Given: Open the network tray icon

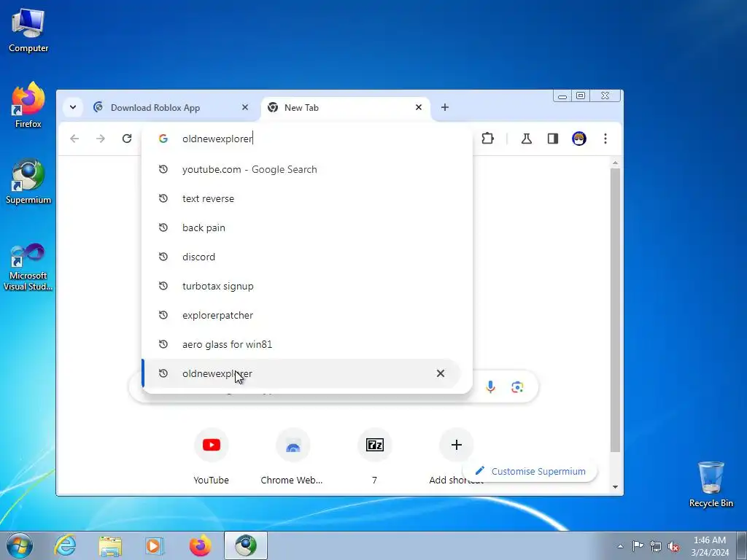Looking at the screenshot, I should coord(656,546).
